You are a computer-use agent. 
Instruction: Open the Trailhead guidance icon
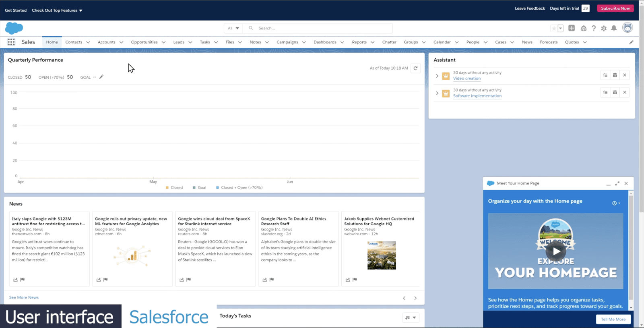[584, 28]
